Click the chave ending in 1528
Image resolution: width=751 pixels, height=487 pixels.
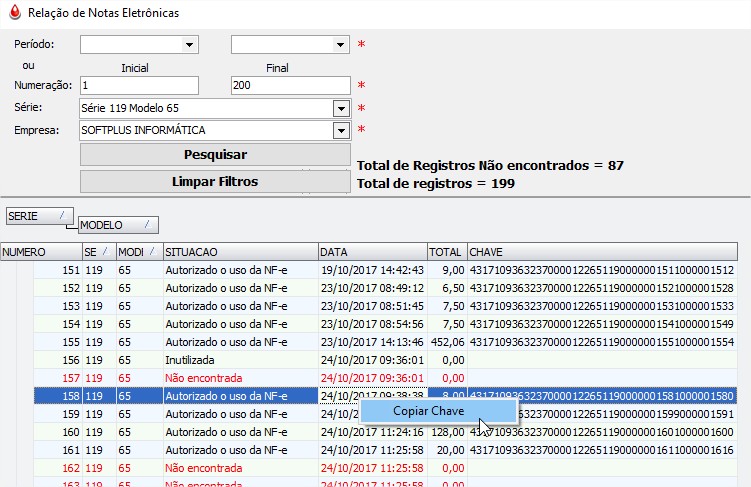click(x=602, y=288)
